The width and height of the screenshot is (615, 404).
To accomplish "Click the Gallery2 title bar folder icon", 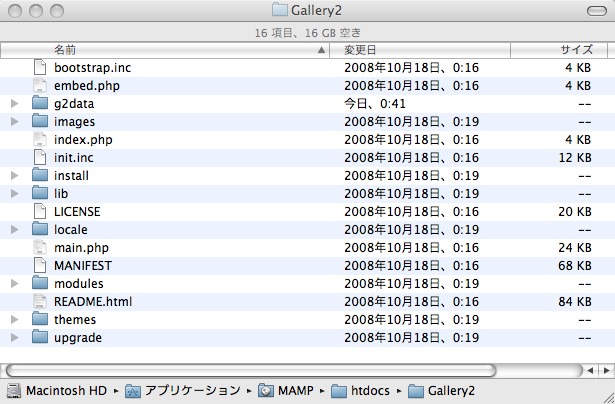I will 280,10.
